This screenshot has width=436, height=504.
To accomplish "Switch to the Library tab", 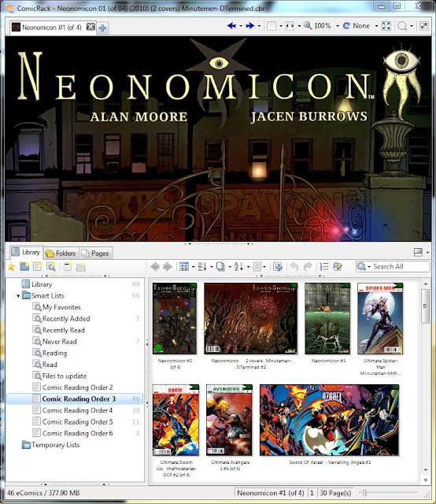I will (x=26, y=252).
